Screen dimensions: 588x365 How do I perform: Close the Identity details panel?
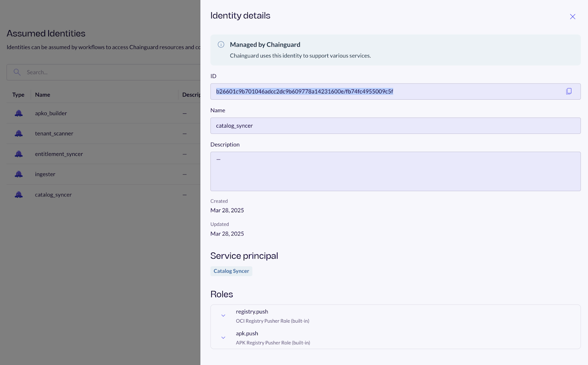pyautogui.click(x=572, y=16)
